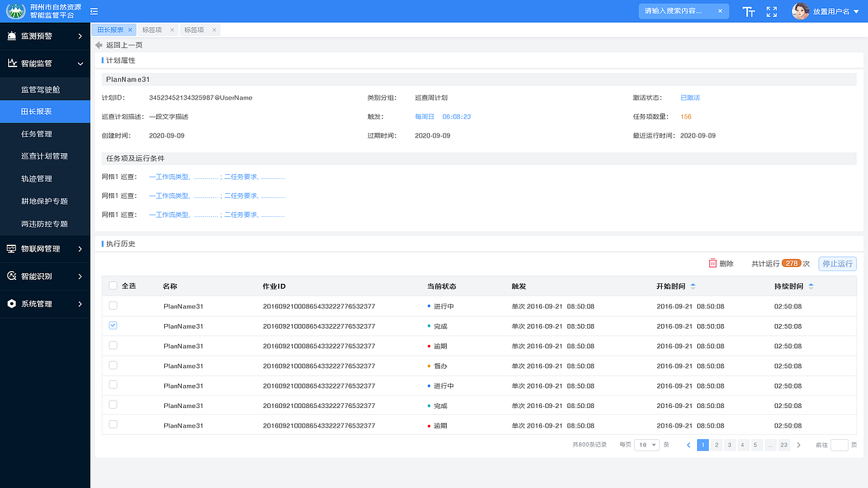
Task: Go to previous page arrow
Action: point(689,445)
